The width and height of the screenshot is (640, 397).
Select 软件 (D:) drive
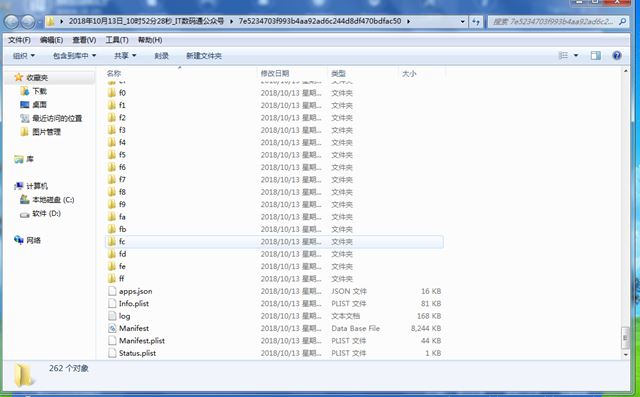[x=47, y=213]
